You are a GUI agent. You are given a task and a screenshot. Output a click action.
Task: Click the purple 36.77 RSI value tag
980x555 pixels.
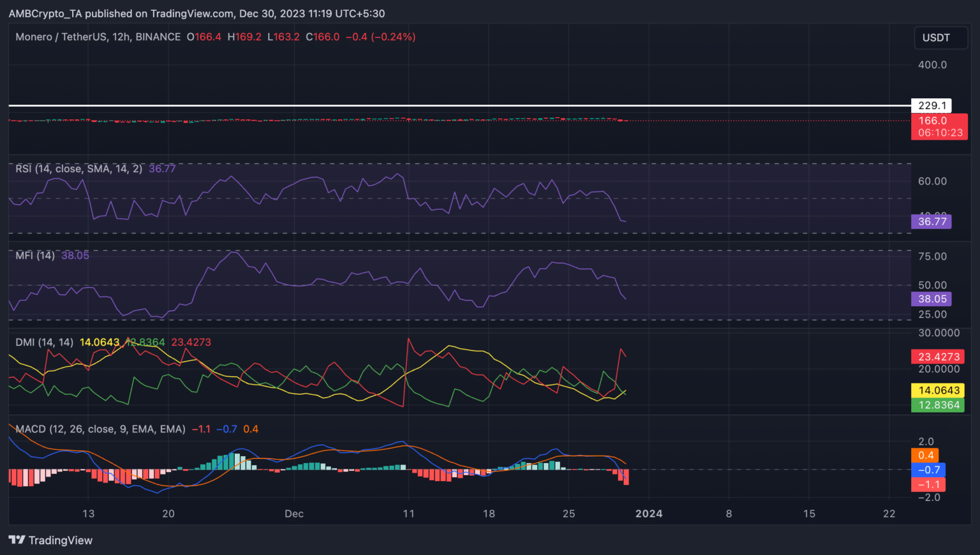coord(932,221)
